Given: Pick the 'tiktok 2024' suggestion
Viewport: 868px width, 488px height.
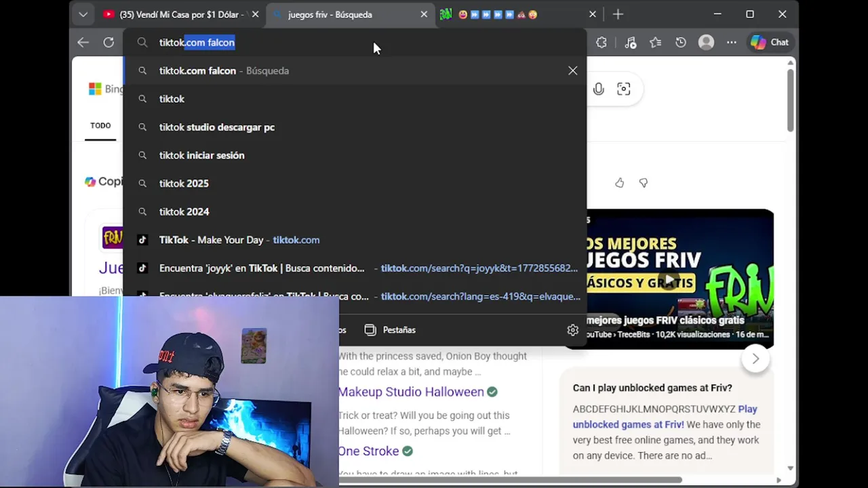Looking at the screenshot, I should 355,211.
